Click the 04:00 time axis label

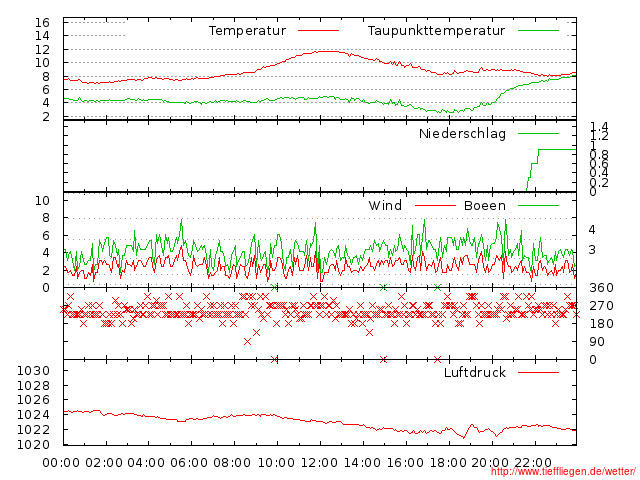pos(146,463)
